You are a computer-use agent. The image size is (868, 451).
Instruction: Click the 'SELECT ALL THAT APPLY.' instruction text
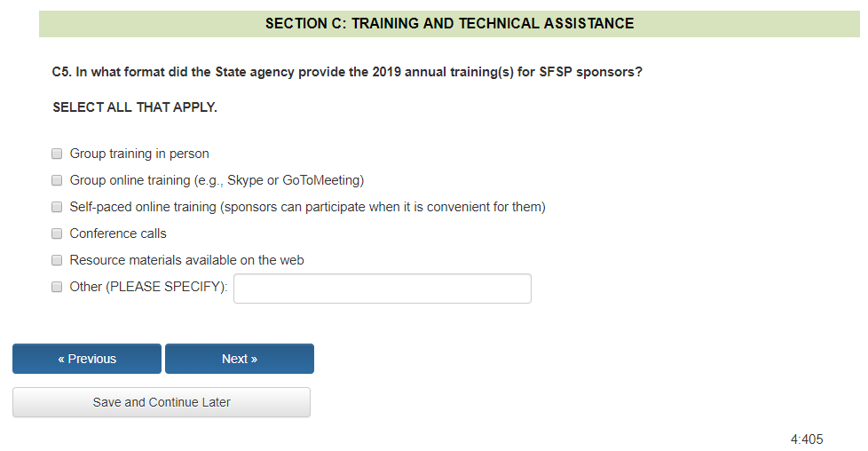[135, 107]
